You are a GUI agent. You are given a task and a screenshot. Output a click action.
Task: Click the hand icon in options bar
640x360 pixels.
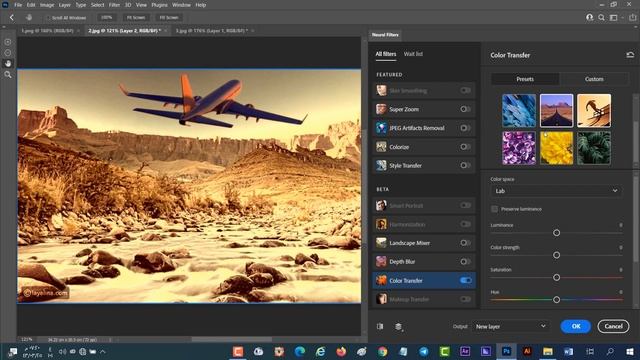coord(29,18)
